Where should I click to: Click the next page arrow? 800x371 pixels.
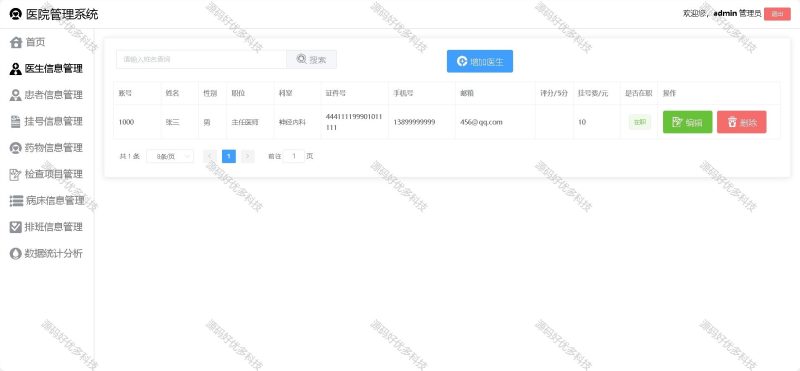coord(247,156)
